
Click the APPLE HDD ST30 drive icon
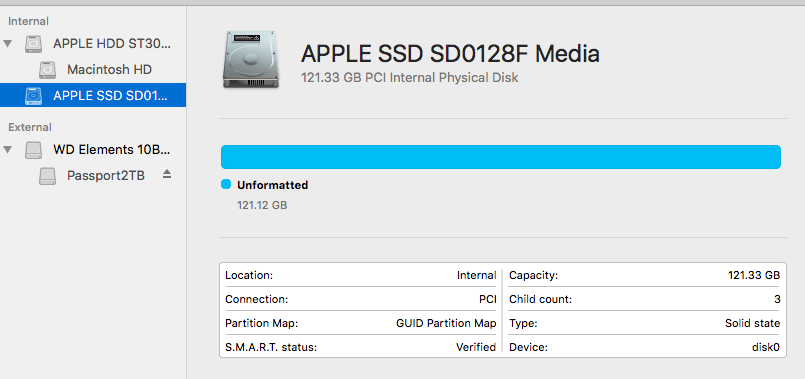tap(33, 44)
